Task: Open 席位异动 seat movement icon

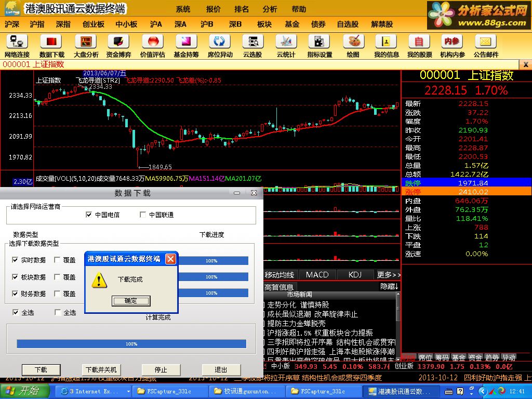Action: coord(220,46)
